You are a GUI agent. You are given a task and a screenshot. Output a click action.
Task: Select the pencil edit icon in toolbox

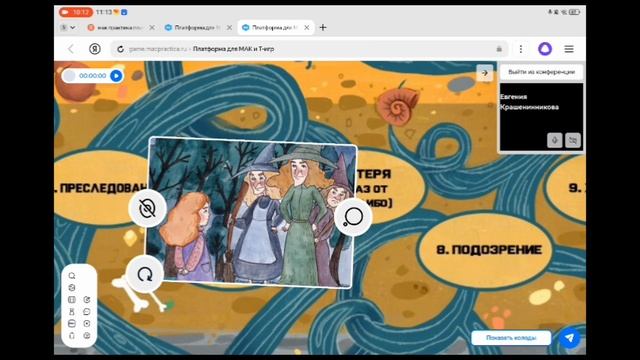point(87,300)
